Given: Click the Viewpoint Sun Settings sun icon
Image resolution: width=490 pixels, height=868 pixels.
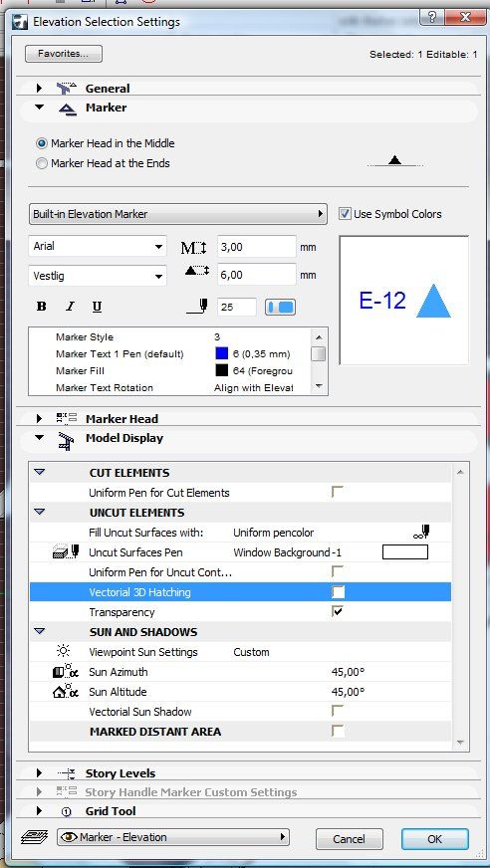Looking at the screenshot, I should [63, 651].
